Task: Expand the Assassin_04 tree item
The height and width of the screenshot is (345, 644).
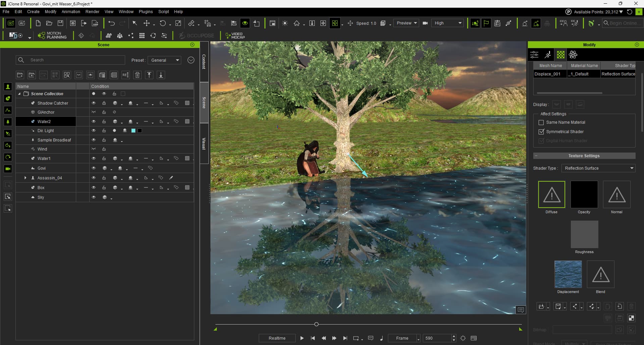Action: point(25,178)
